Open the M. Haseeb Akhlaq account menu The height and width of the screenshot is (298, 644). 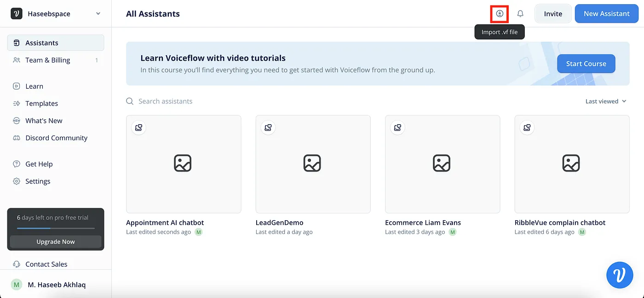pos(56,285)
